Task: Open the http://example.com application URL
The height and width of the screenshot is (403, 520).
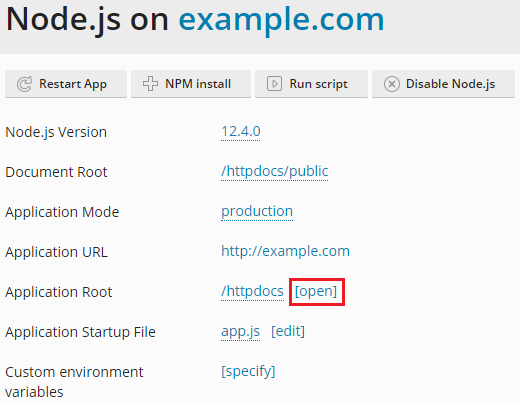Action: point(285,251)
